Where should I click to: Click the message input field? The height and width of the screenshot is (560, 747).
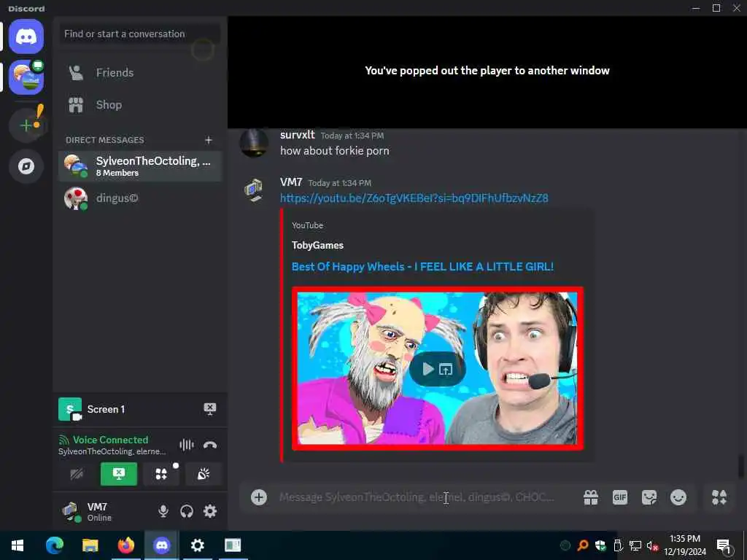click(417, 497)
